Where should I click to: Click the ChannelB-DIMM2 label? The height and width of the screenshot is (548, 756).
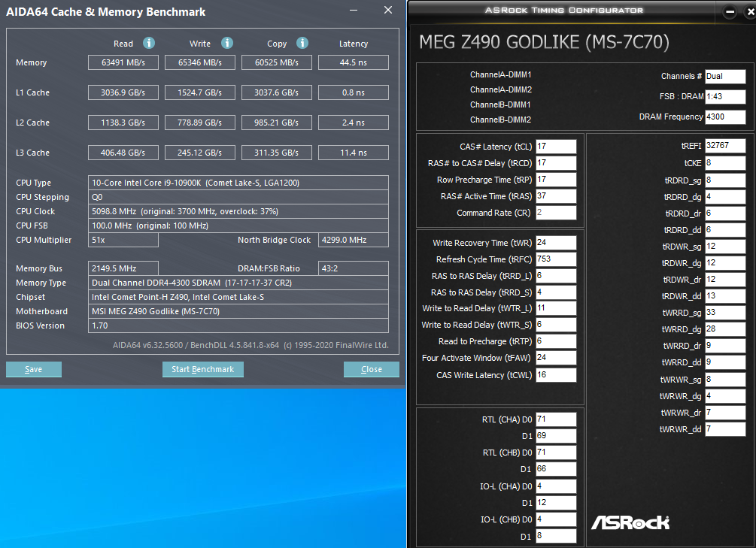500,120
